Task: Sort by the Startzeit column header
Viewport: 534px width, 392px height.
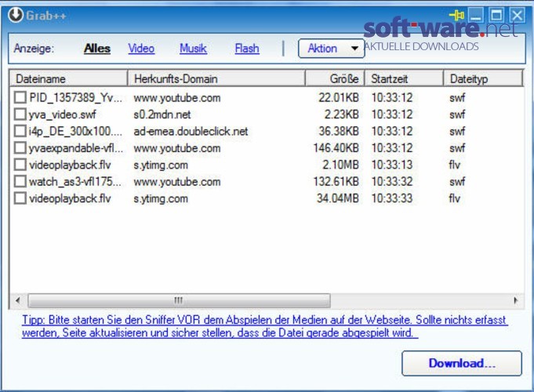Action: tap(405, 78)
